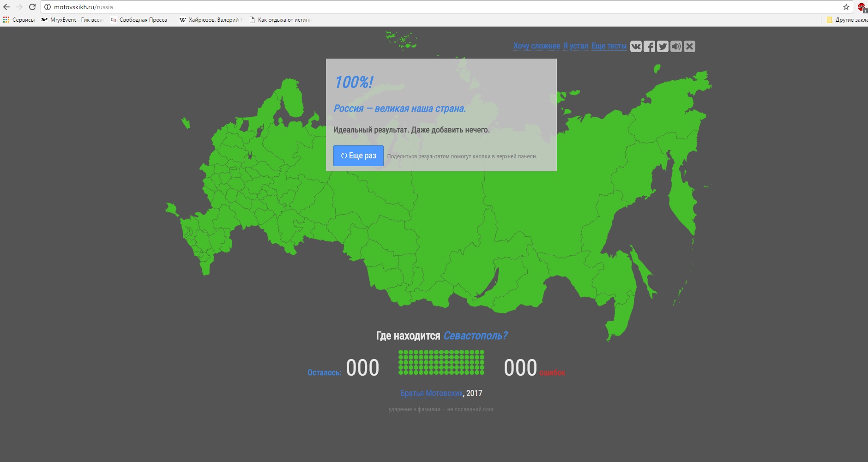Share result on VK
The width and height of the screenshot is (868, 462).
click(636, 46)
